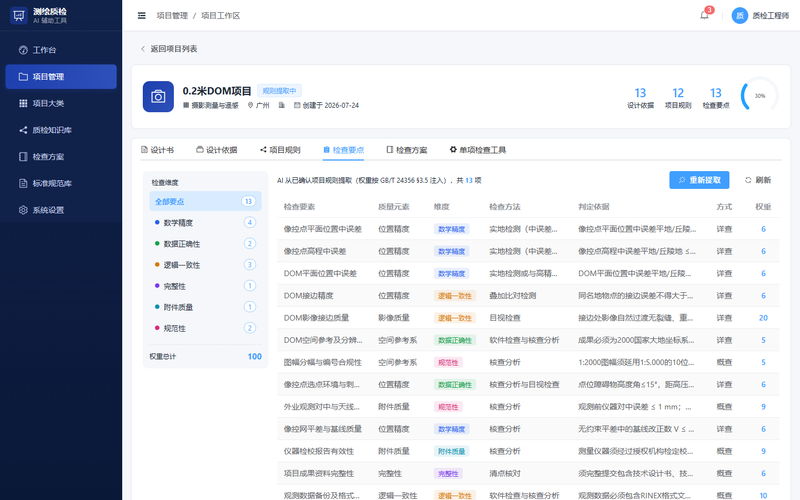This screenshot has height=500, width=800.
Task: Click the 项目大类 grid icon
Action: pyautogui.click(x=23, y=103)
